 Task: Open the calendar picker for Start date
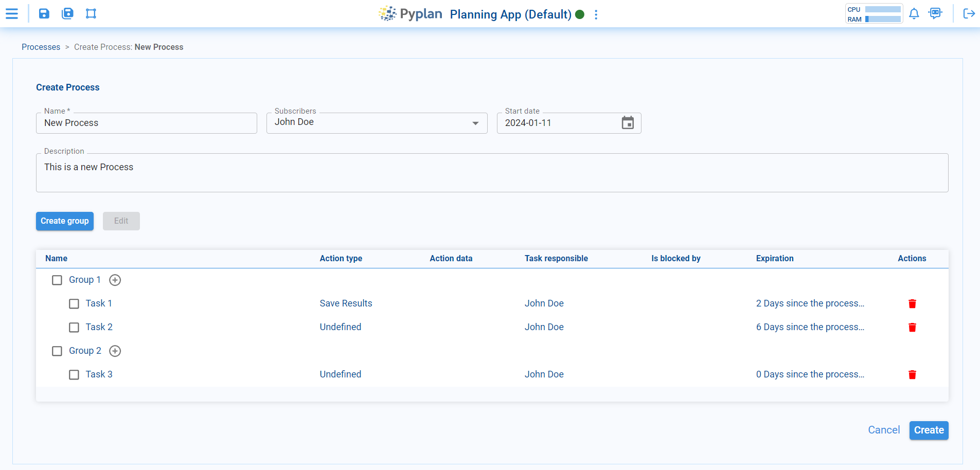coord(627,123)
